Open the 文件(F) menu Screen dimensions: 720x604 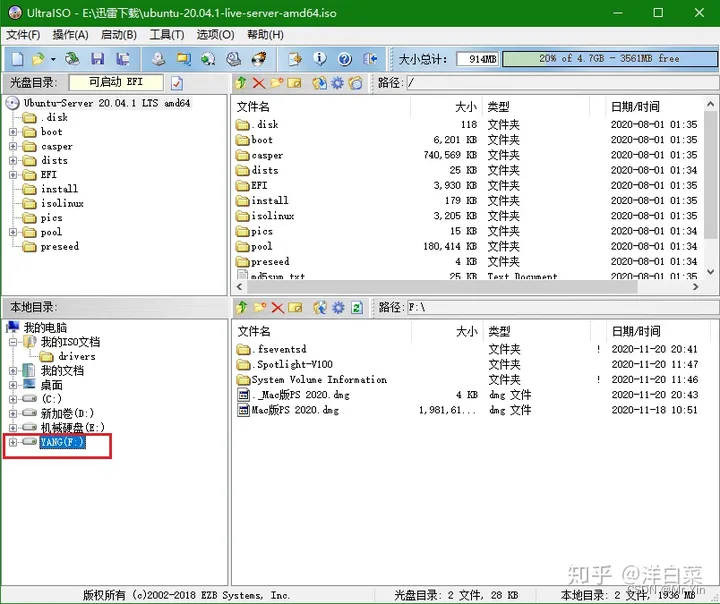coord(23,35)
